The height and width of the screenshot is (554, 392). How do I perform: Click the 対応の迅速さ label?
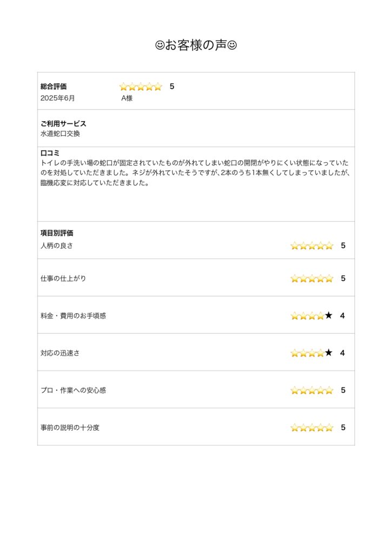(x=60, y=353)
